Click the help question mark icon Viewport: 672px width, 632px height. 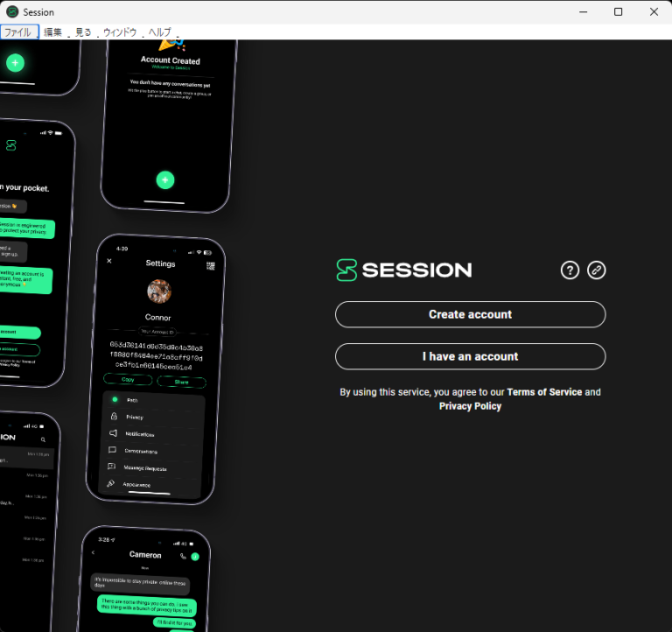click(570, 270)
